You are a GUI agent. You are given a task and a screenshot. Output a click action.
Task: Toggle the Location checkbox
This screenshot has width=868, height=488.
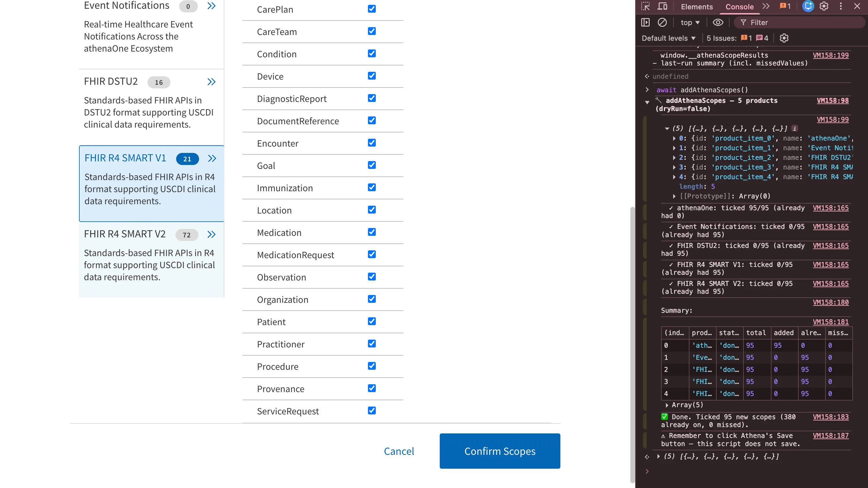(372, 210)
